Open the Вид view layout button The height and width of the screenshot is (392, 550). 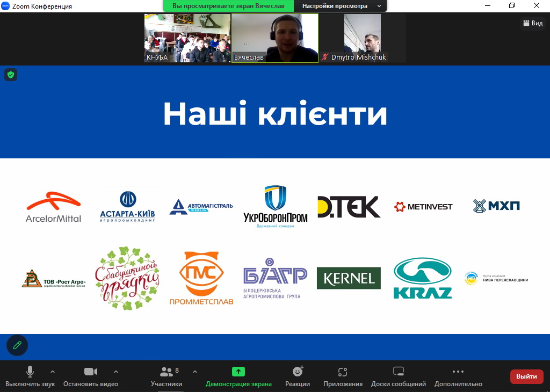pos(533,23)
